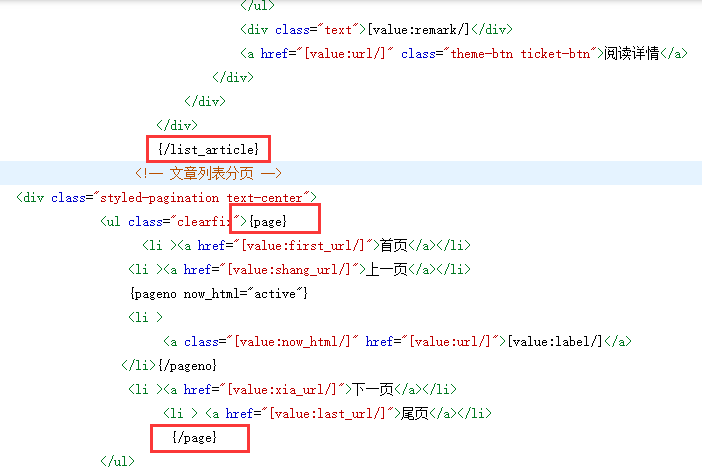702x474 pixels.
Task: Click the {/list_article} closing tag
Action: pyautogui.click(x=211, y=150)
